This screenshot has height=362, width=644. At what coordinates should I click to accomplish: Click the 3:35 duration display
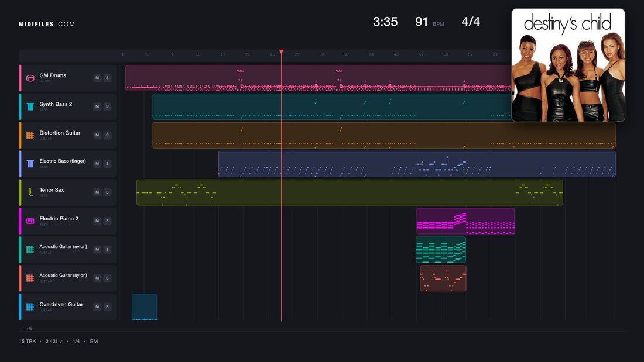(x=385, y=22)
